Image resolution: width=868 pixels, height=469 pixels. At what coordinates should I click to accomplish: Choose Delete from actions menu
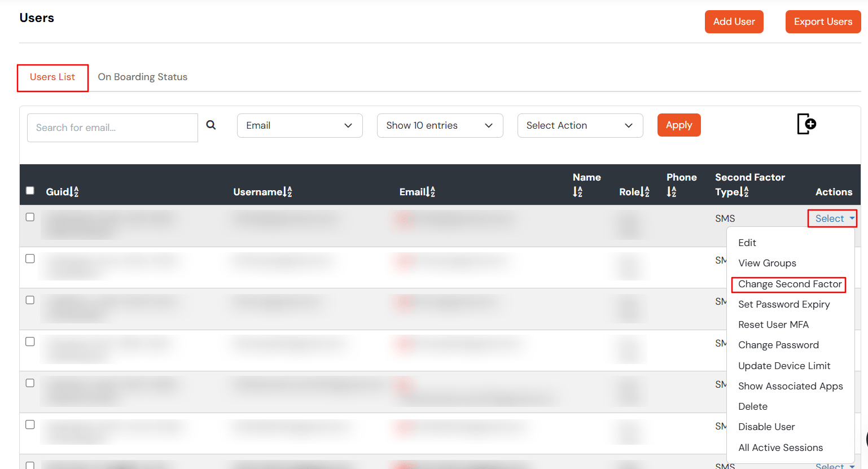click(x=753, y=406)
